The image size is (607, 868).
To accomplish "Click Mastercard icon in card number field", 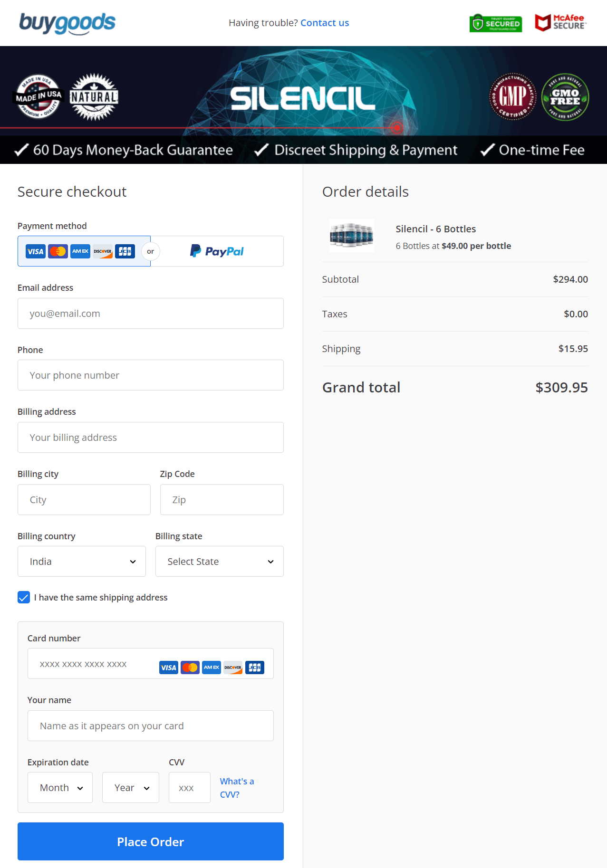I will (190, 668).
